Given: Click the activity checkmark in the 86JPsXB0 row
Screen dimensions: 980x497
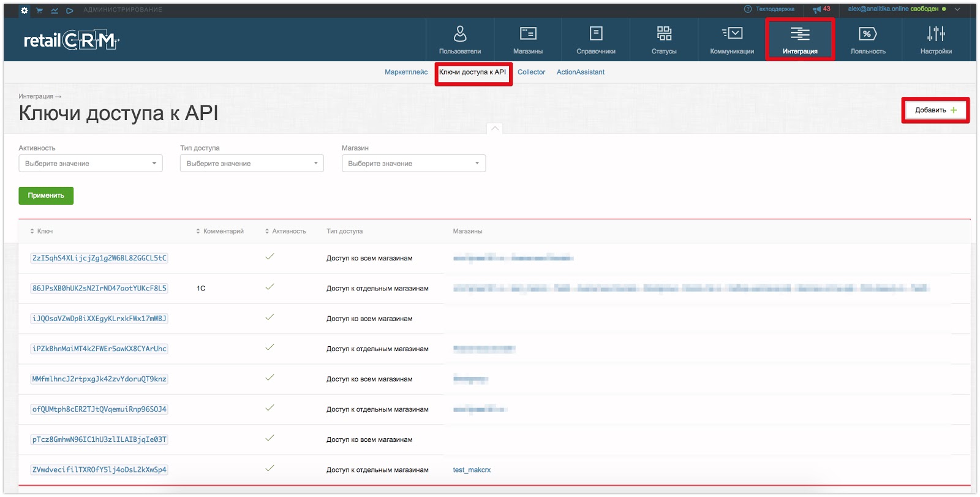Looking at the screenshot, I should tap(269, 287).
